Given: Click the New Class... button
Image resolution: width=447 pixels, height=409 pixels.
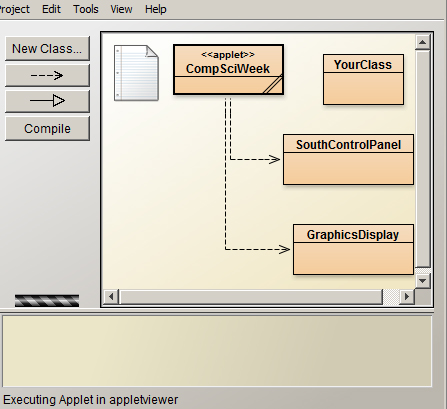Looking at the screenshot, I should (x=47, y=49).
